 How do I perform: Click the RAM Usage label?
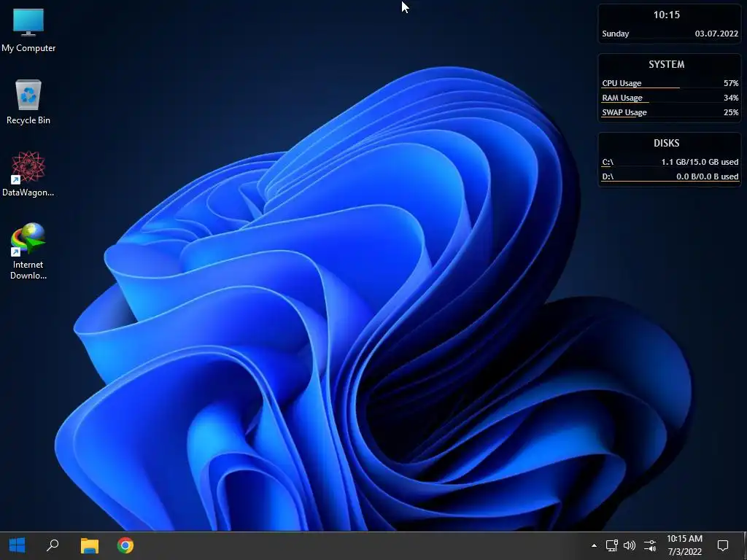pyautogui.click(x=622, y=98)
